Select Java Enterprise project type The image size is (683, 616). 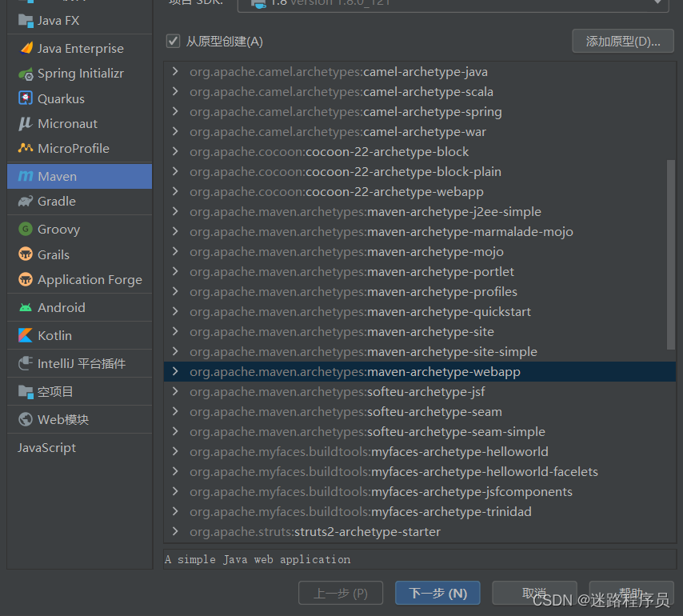click(80, 48)
